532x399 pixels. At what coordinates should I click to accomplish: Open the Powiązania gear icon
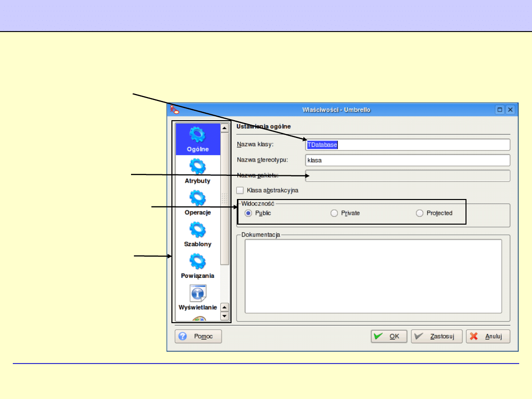tap(198, 262)
